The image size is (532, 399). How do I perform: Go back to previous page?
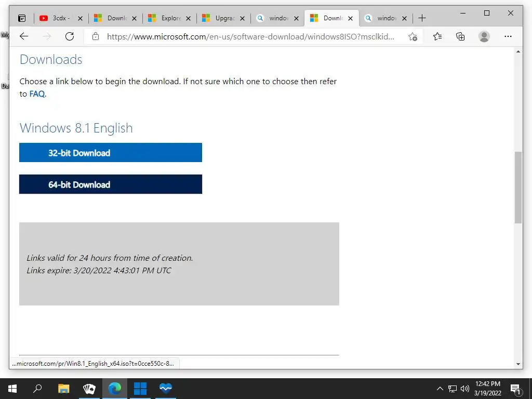(24, 36)
